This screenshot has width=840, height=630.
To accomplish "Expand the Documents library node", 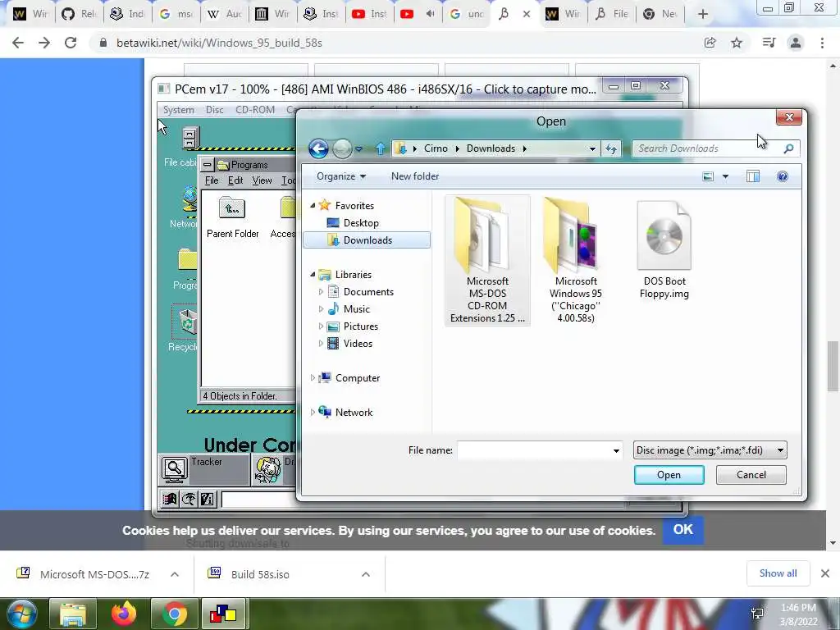I will tap(321, 291).
